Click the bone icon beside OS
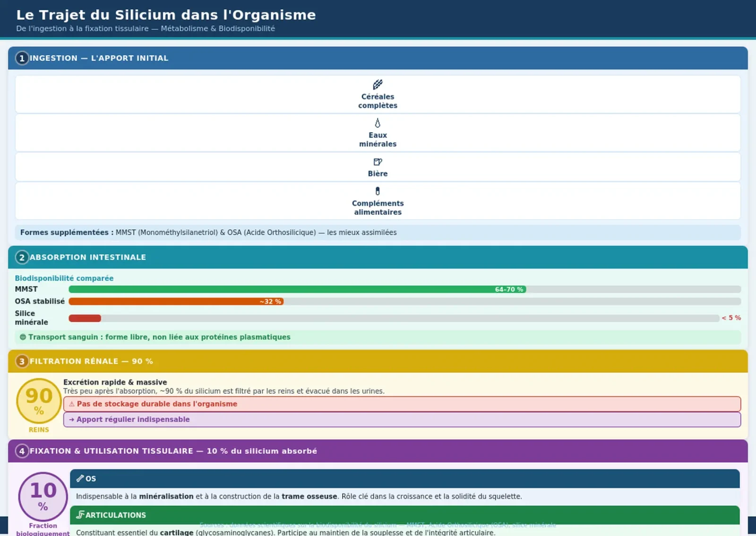This screenshot has width=756, height=536. coord(80,478)
